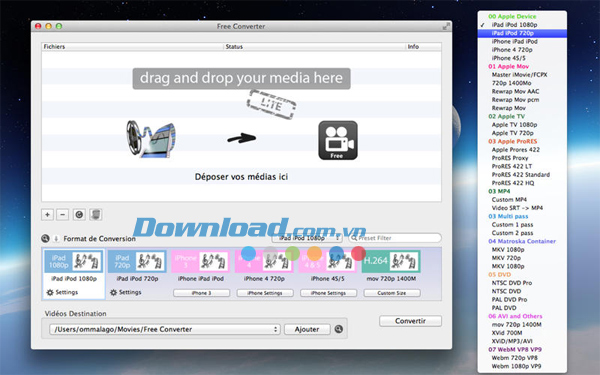Image resolution: width=600 pixels, height=375 pixels.
Task: Choose iPhone iPad iPod menu item
Action: [522, 41]
